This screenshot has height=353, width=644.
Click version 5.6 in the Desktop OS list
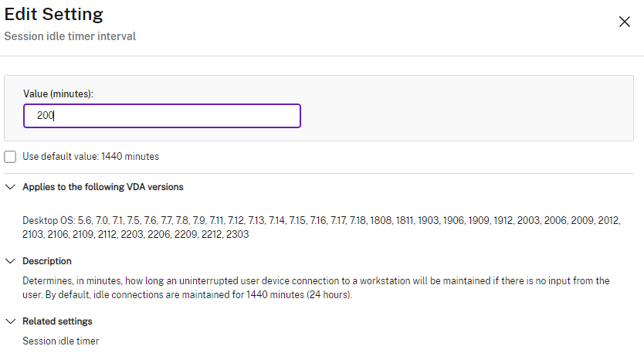85,221
